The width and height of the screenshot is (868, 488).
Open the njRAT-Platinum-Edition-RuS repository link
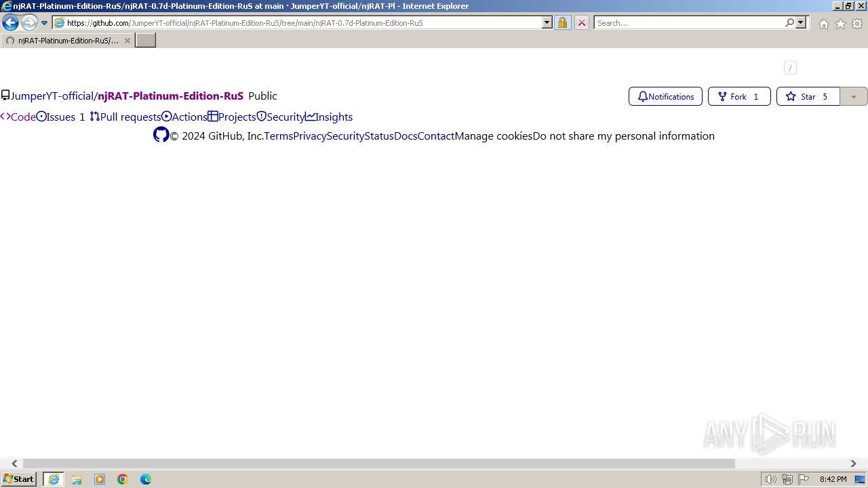[170, 96]
